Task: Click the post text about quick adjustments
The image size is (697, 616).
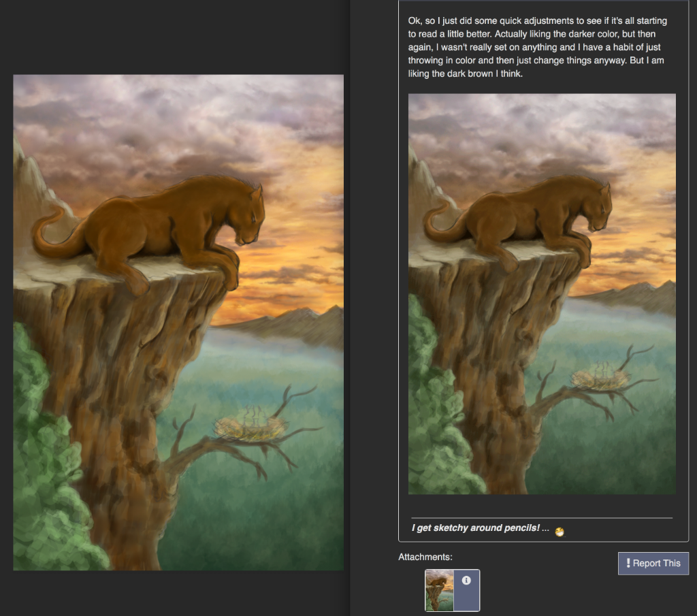Action: pyautogui.click(x=538, y=47)
